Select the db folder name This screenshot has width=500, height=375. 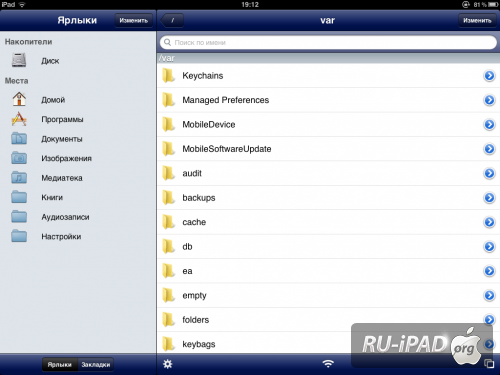pyautogui.click(x=187, y=246)
